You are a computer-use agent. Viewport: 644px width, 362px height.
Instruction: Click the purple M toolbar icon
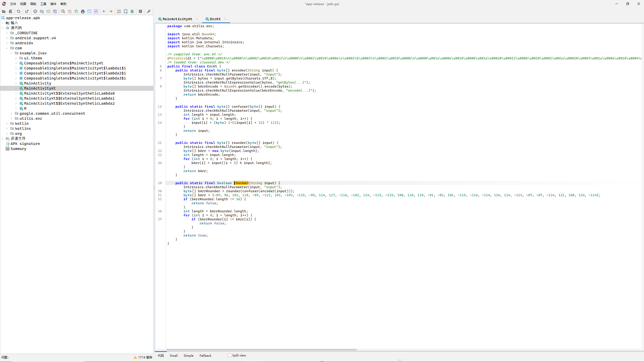pyautogui.click(x=96, y=11)
